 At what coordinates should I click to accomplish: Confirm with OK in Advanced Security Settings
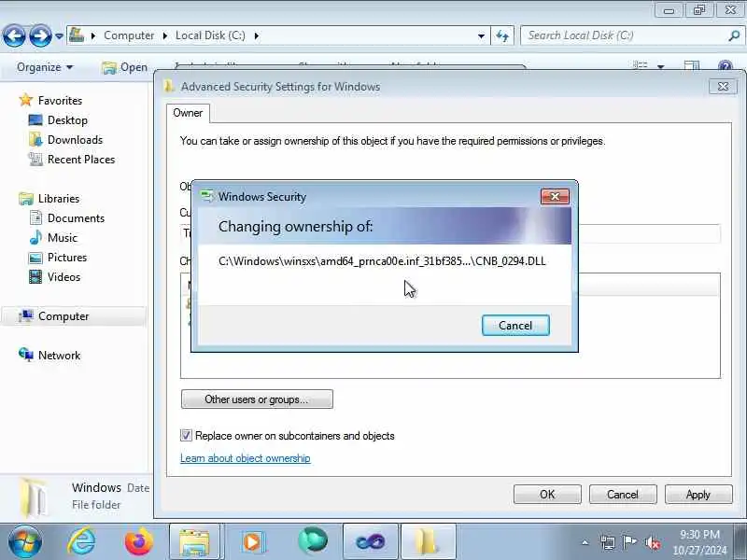point(547,495)
